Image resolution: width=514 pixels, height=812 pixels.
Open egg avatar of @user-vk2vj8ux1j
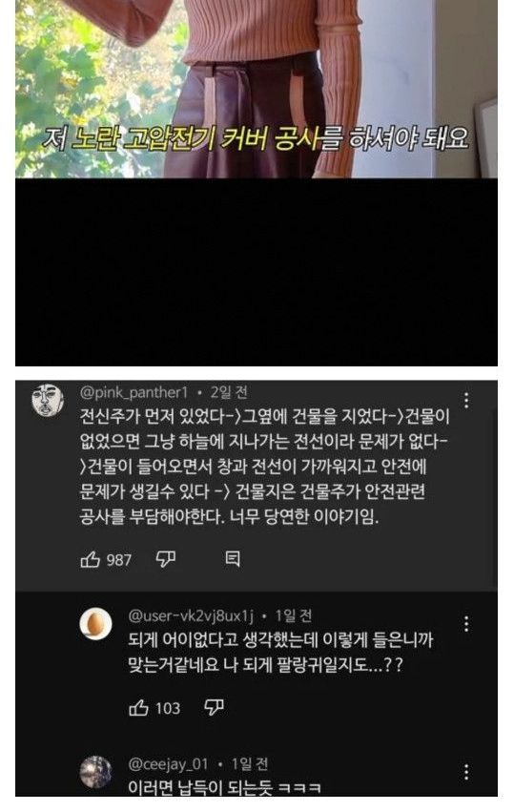pyautogui.click(x=95, y=623)
